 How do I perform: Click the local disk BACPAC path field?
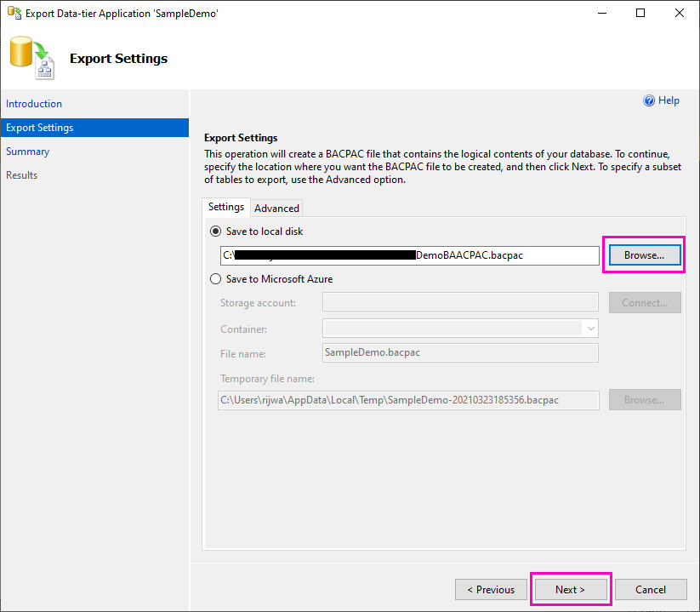[408, 255]
